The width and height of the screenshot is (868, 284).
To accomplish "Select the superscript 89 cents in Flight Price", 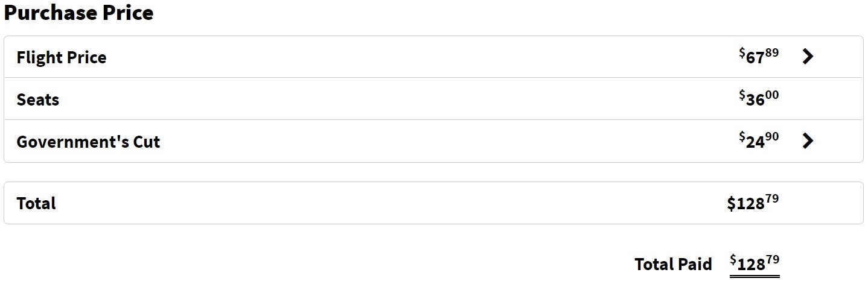I will (772, 53).
